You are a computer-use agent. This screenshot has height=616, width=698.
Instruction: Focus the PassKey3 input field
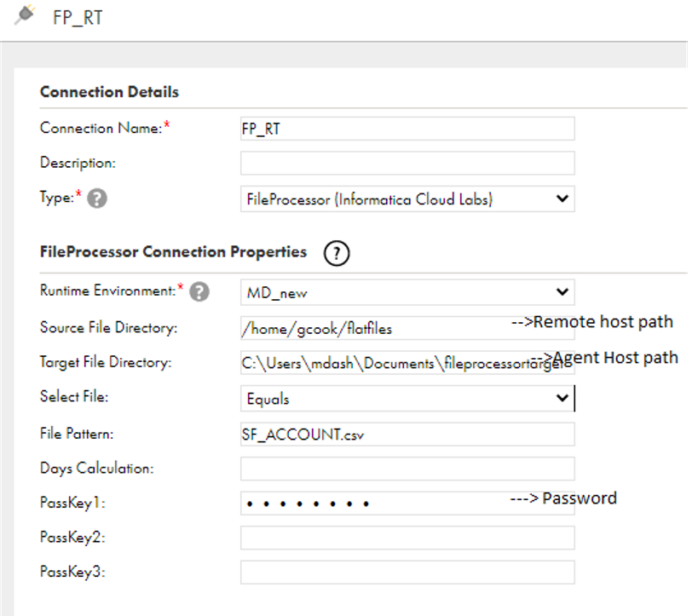(x=407, y=573)
